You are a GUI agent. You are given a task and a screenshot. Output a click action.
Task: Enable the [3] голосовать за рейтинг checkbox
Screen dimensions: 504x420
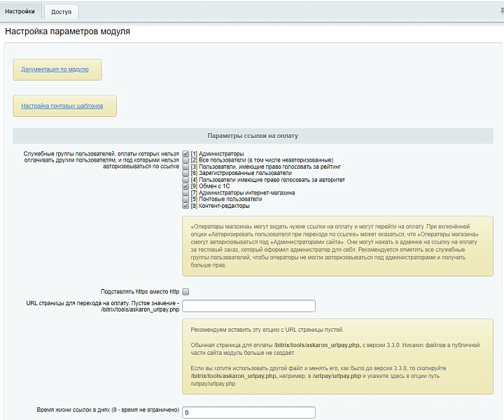point(185,167)
